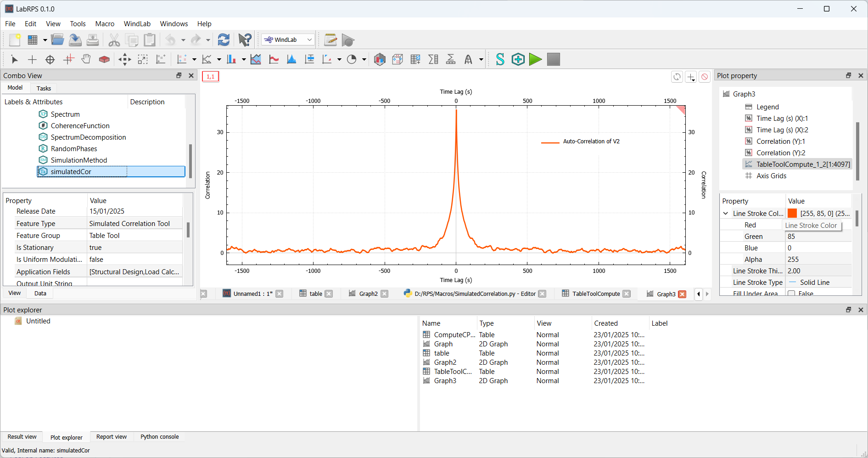Select the hand pan tool
This screenshot has width=868, height=458.
tap(86, 59)
